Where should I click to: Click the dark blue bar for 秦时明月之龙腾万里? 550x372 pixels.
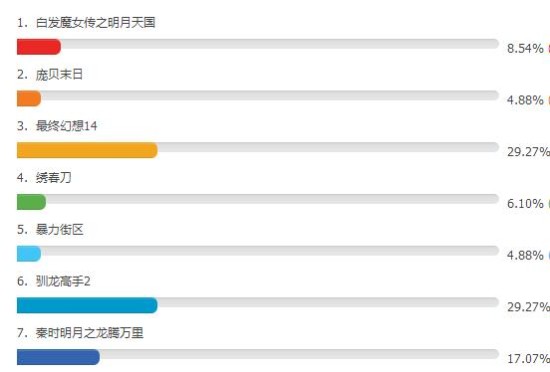pos(58,357)
